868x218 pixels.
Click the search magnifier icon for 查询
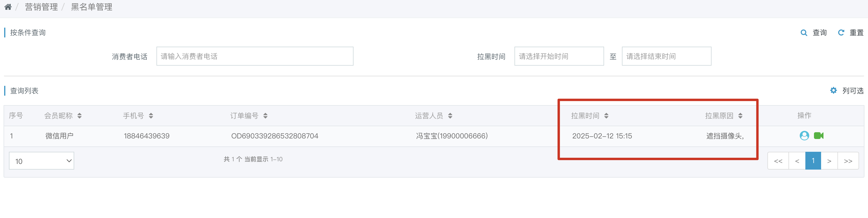804,33
